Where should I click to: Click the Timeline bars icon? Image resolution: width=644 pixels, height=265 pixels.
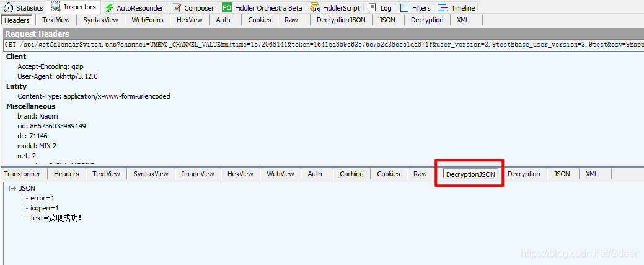tap(443, 8)
